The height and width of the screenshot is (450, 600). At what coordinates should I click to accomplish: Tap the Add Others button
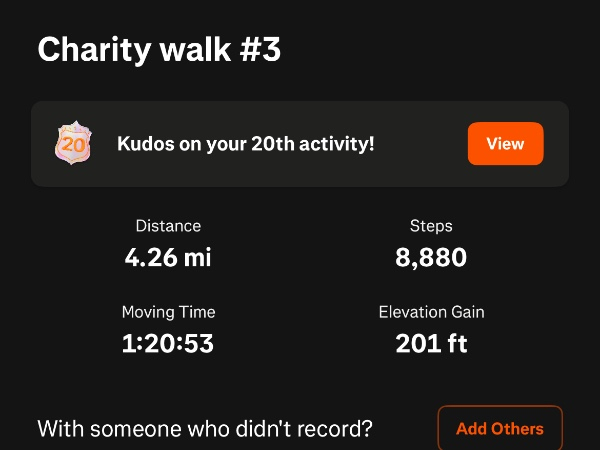(500, 429)
